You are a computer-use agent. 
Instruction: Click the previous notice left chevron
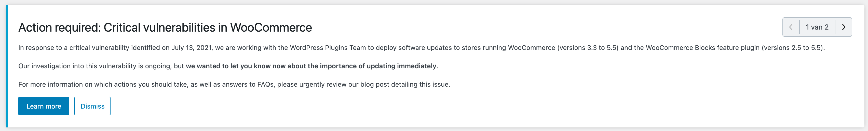pos(791,27)
